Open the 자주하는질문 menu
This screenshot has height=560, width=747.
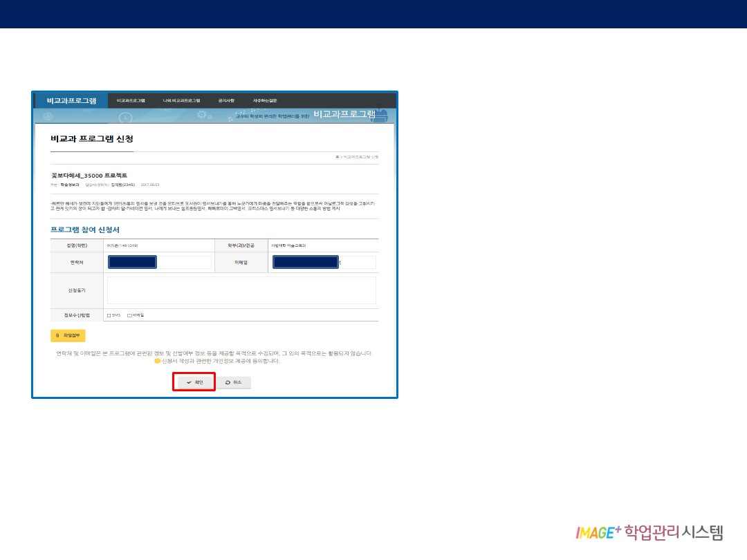click(265, 100)
